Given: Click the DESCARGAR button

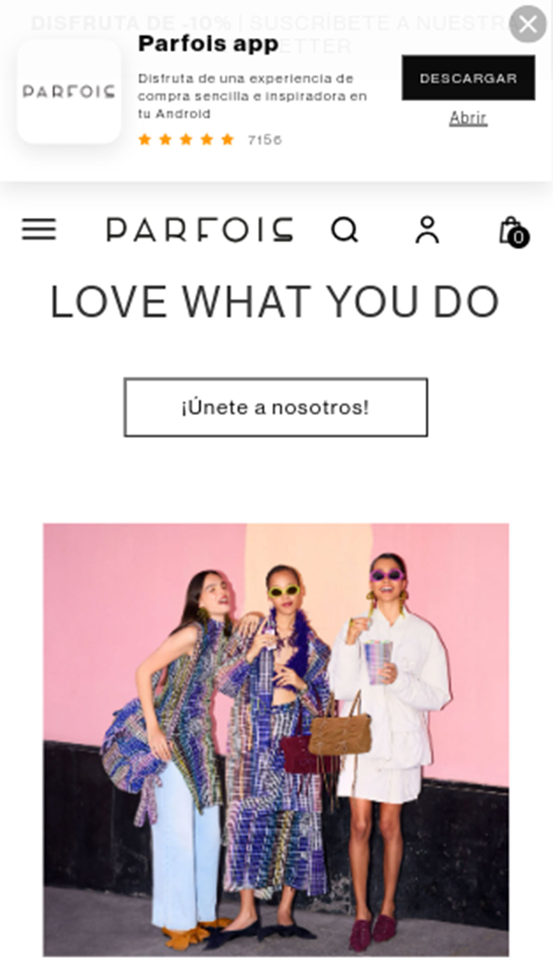Looking at the screenshot, I should point(468,78).
